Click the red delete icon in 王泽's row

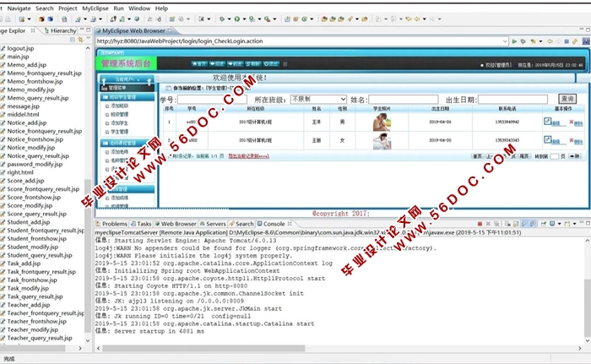pyautogui.click(x=572, y=122)
